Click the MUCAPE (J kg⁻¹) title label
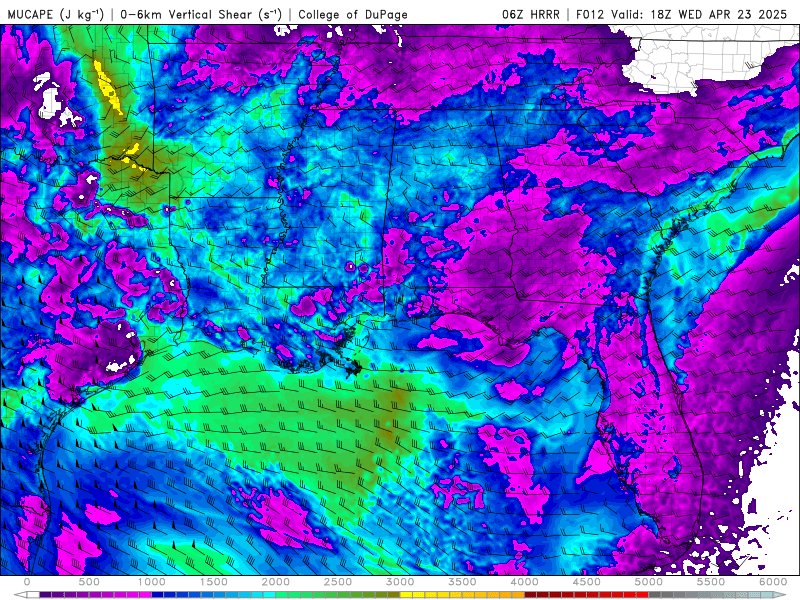This screenshot has width=800, height=600. (x=56, y=14)
